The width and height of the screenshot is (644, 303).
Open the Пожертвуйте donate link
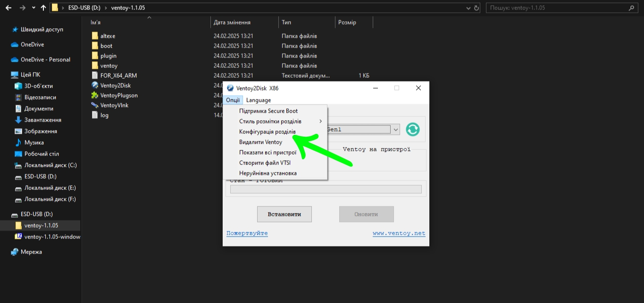247,233
